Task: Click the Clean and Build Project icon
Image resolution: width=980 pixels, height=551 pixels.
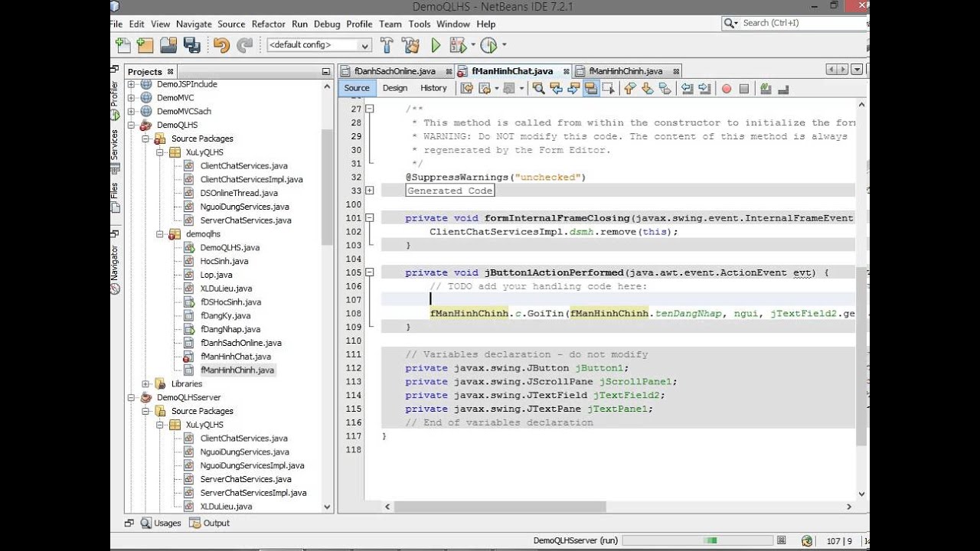Action: coord(410,45)
